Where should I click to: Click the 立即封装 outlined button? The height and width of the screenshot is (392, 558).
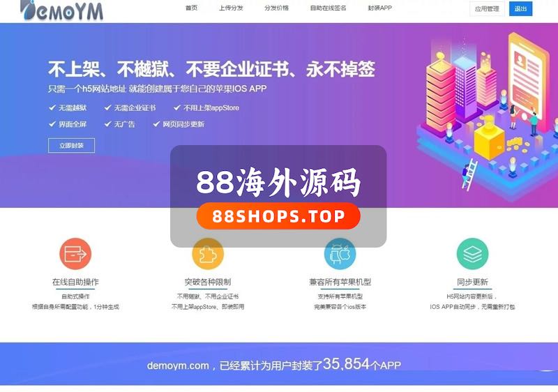72,146
